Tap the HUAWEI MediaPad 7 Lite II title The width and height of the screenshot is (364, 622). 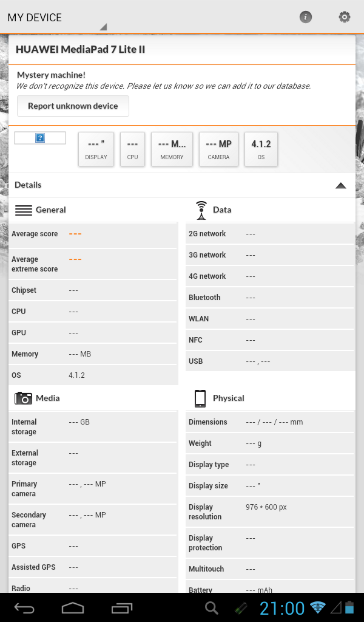(81, 49)
